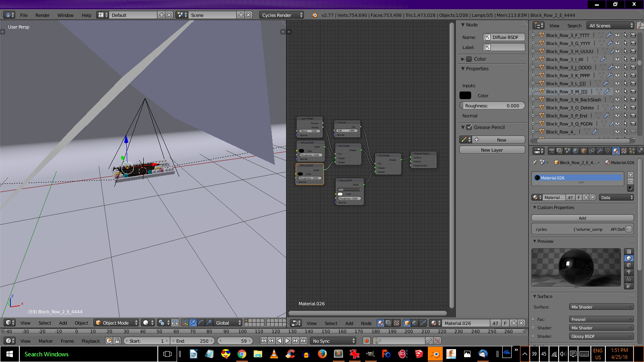The image size is (644, 362).
Task: Collapse the Properties section in node panel
Action: tap(463, 69)
